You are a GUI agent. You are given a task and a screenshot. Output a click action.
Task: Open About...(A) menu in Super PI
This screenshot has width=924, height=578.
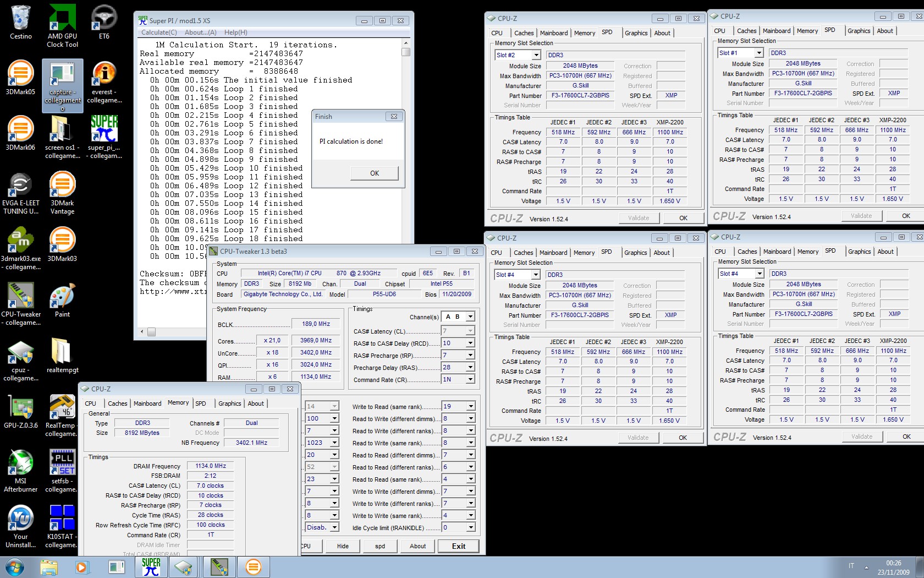[200, 32]
